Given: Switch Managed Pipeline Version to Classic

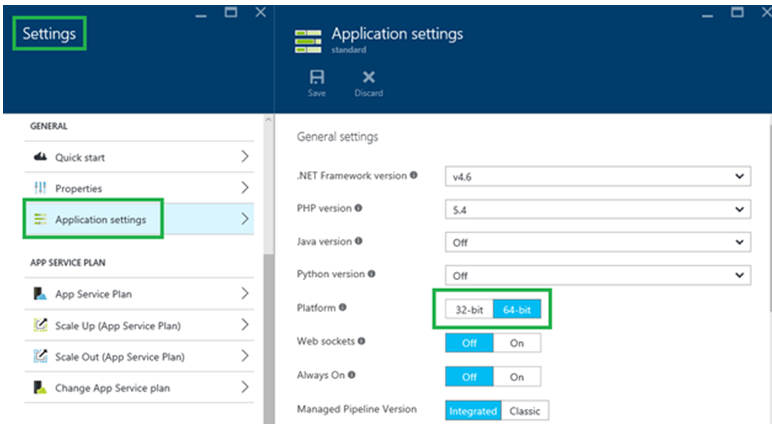Looking at the screenshot, I should [524, 410].
